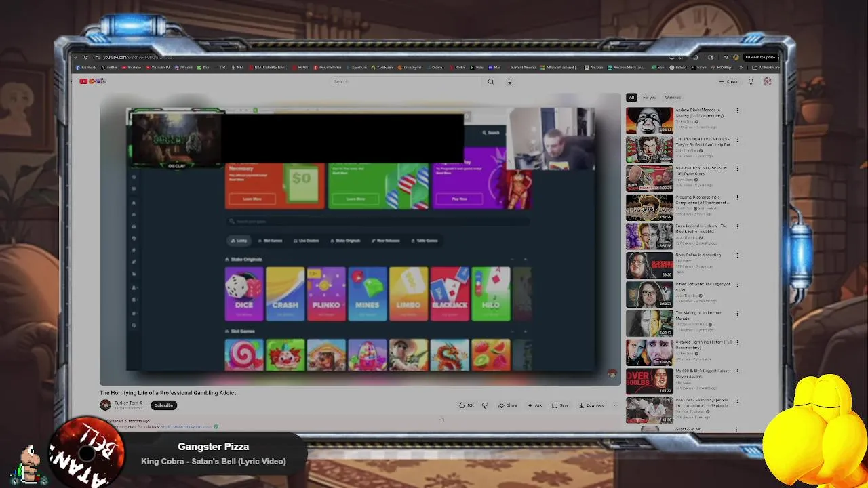Open the Bank of America bookmark
This screenshot has width=868, height=488.
[x=521, y=68]
